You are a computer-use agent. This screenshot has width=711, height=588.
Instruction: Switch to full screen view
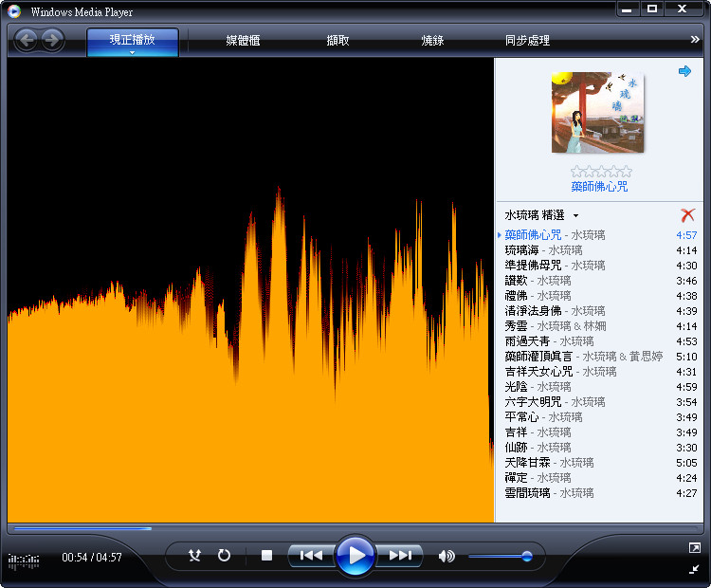[694, 547]
